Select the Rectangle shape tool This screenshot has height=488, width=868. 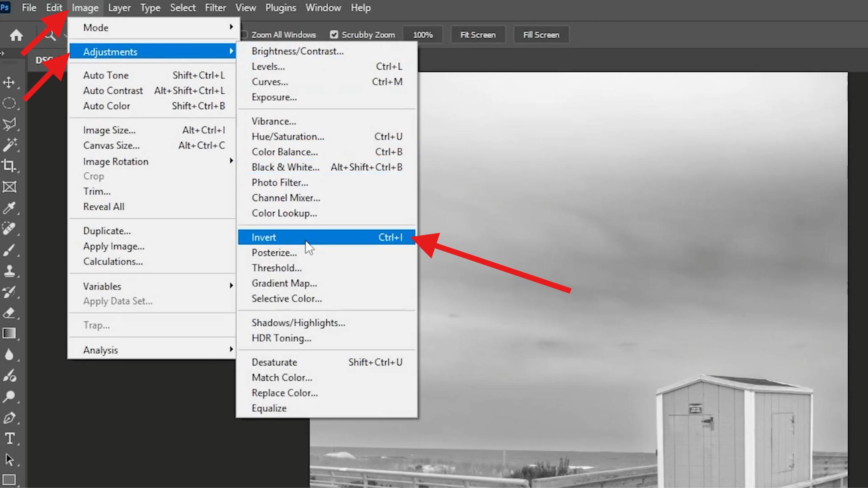point(9,480)
